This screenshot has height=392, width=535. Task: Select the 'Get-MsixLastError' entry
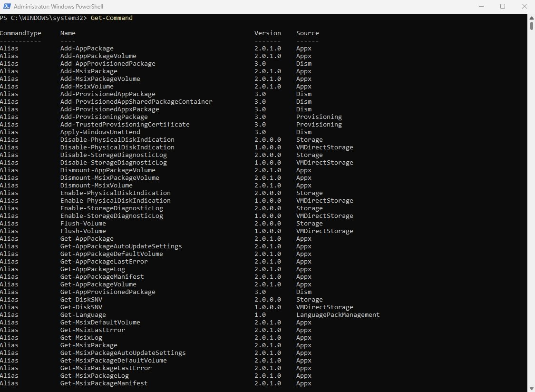click(x=93, y=330)
